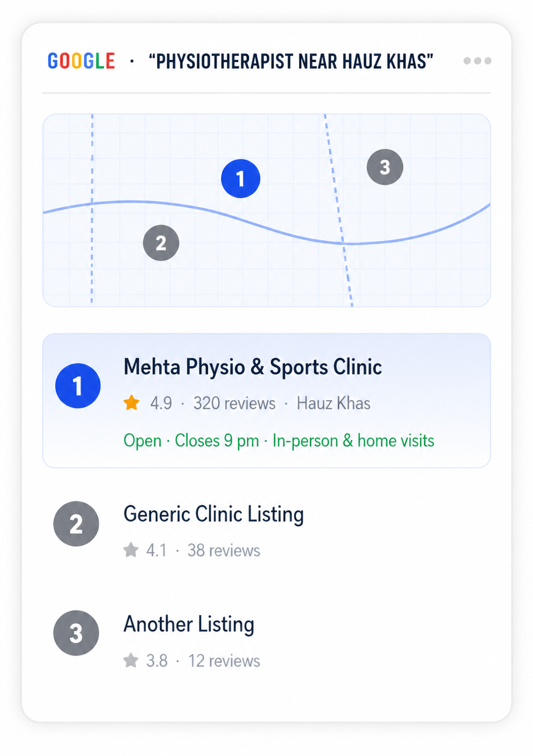Open the Another Listing result
The height and width of the screenshot is (756, 533).
189,624
